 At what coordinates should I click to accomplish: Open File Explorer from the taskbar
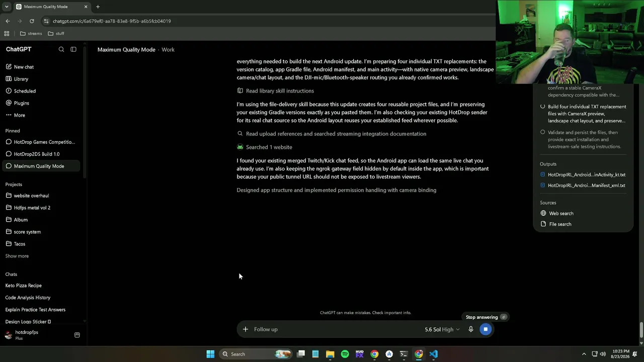point(330,354)
